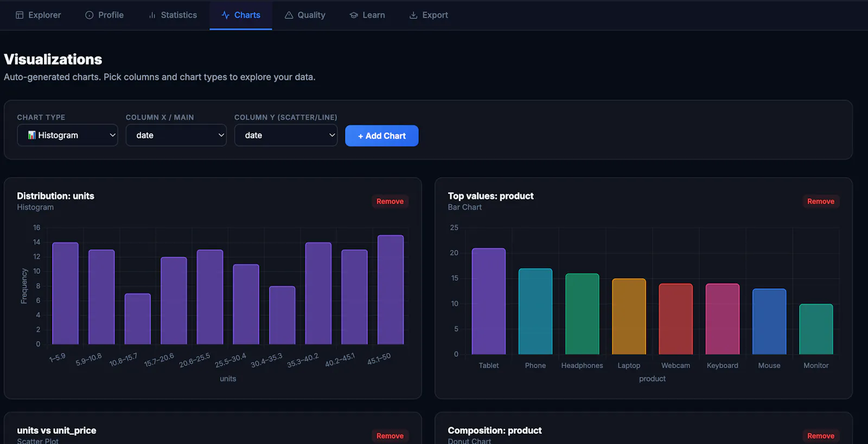Viewport: 868px width, 444px height.
Task: Click the red Webcam bar
Action: [x=676, y=319]
